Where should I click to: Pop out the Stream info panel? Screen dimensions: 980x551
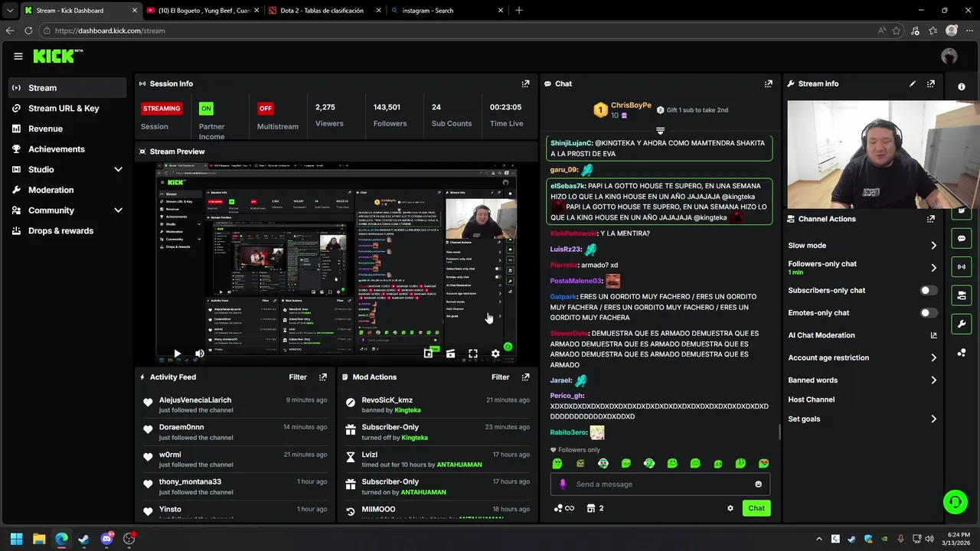point(931,83)
